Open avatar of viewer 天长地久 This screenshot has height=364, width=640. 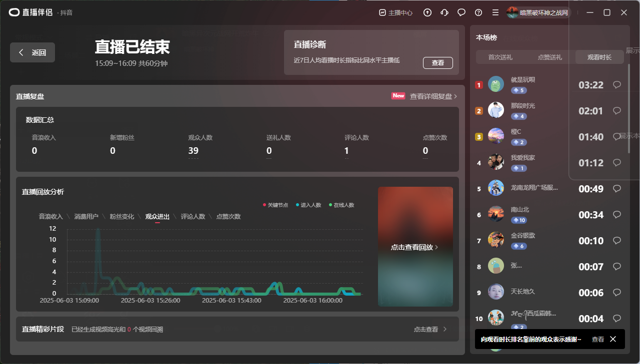495,292
